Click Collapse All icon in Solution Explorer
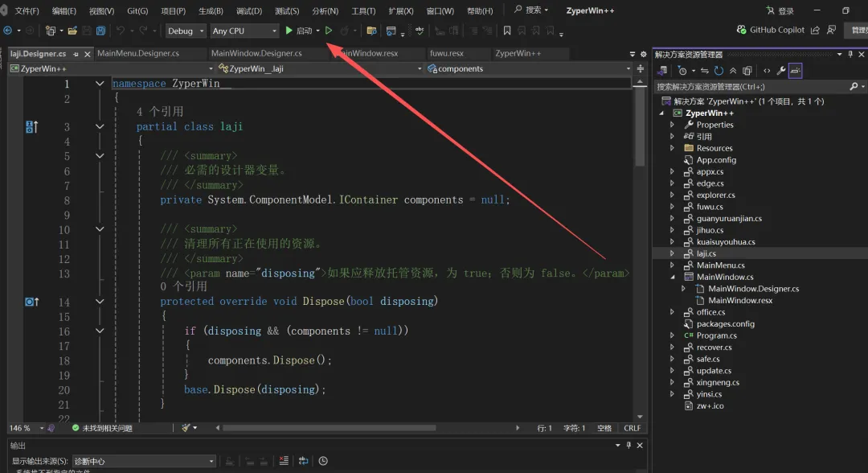Viewport: 868px width, 473px height. pyautogui.click(x=733, y=71)
